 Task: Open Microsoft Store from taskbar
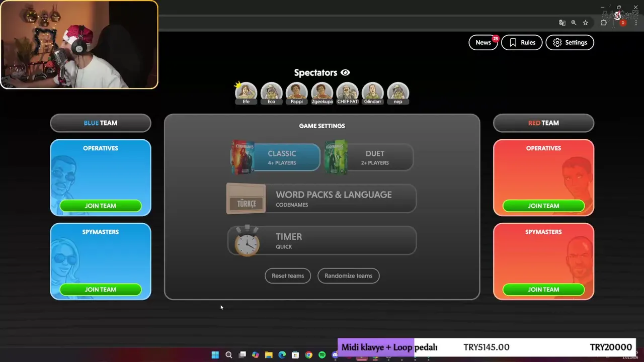click(x=295, y=355)
